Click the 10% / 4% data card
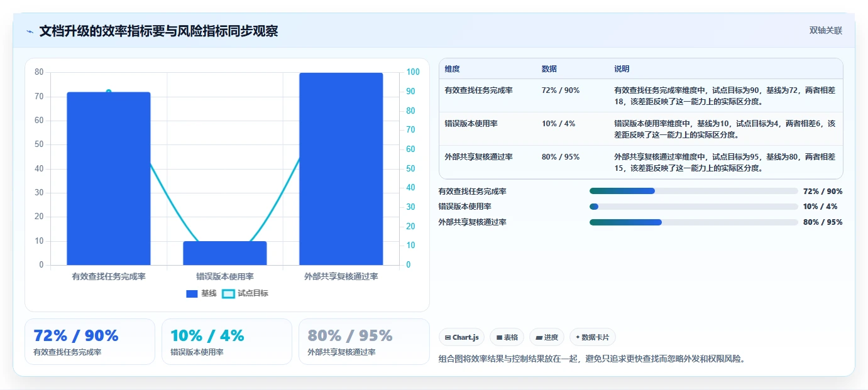Viewport: 868px width, 390px height. (227, 342)
